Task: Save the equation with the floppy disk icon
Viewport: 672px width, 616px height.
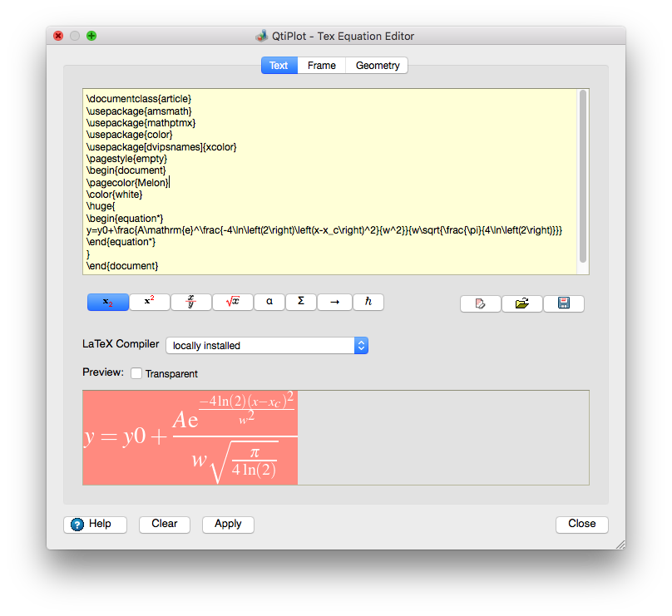Action: point(564,303)
